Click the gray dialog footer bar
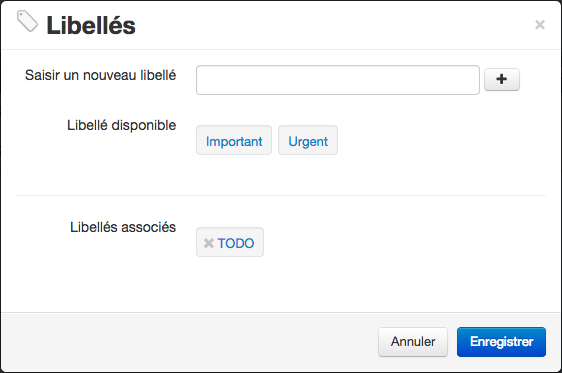Image resolution: width=562 pixels, height=373 pixels. [190, 342]
